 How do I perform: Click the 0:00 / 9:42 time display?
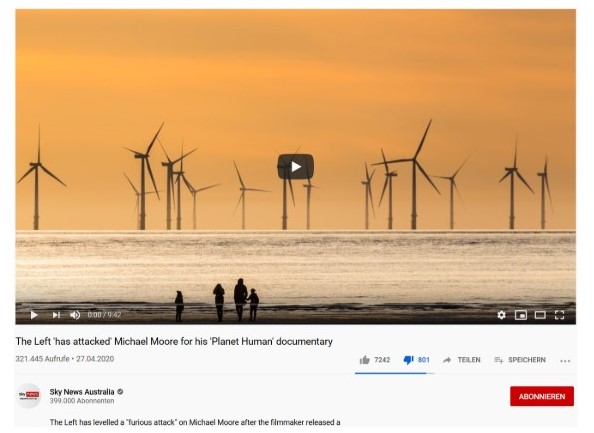point(104,315)
